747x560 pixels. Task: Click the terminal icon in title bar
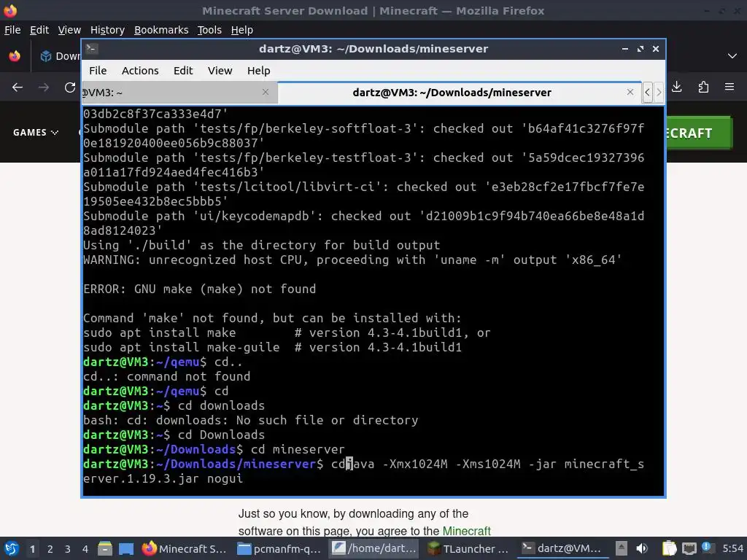(92, 49)
